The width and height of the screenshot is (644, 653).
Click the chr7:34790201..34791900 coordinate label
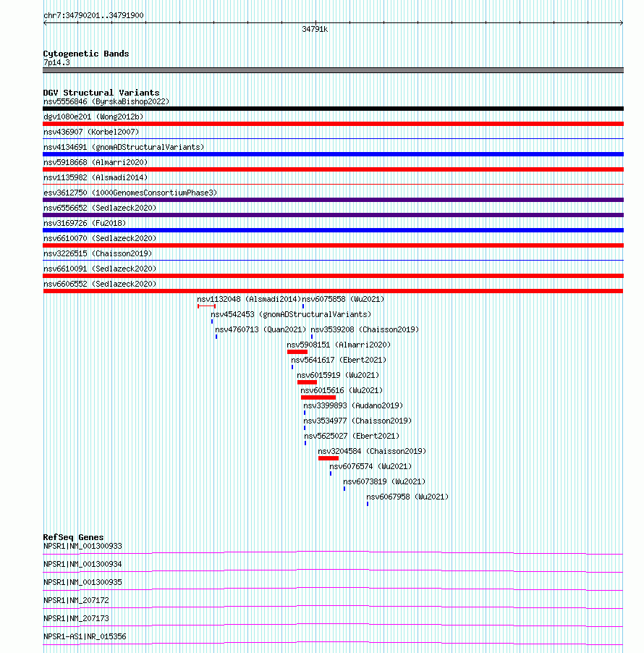pyautogui.click(x=93, y=15)
